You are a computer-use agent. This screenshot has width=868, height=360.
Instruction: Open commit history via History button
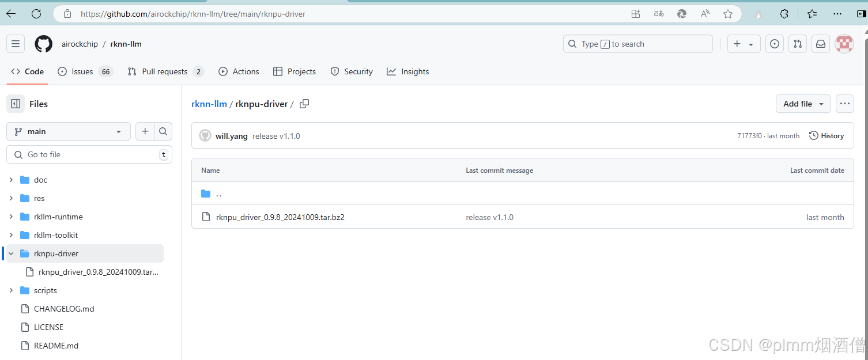(x=827, y=136)
